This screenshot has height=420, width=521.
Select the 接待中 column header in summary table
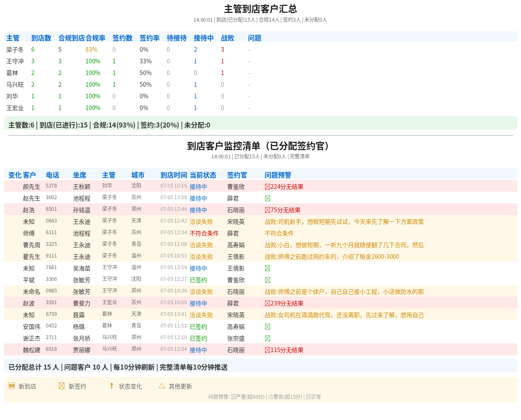204,38
